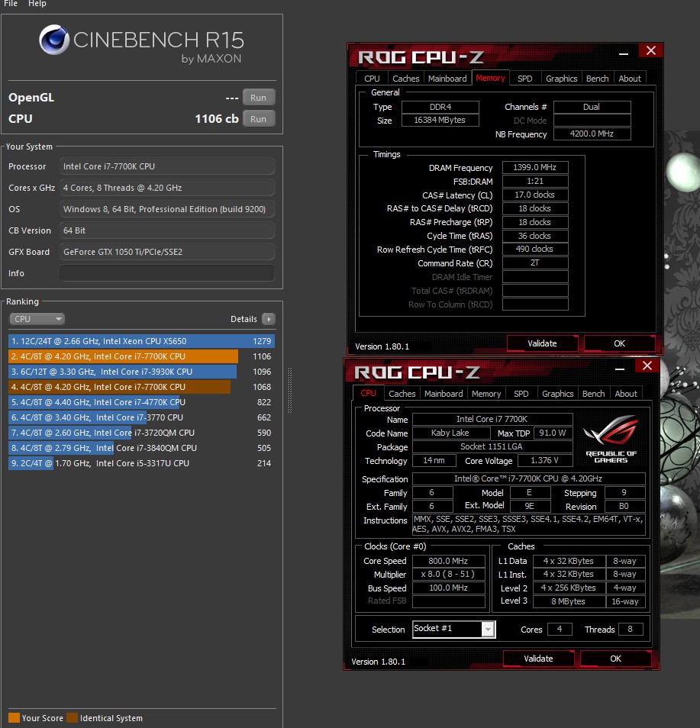Click the Level 3 cache value 8 MBytes

pyautogui.click(x=569, y=601)
